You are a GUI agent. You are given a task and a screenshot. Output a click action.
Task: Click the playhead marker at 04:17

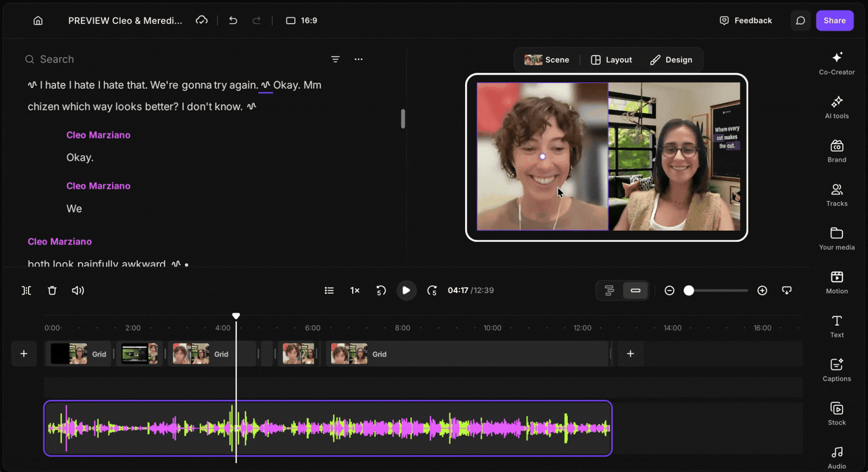[x=236, y=316]
